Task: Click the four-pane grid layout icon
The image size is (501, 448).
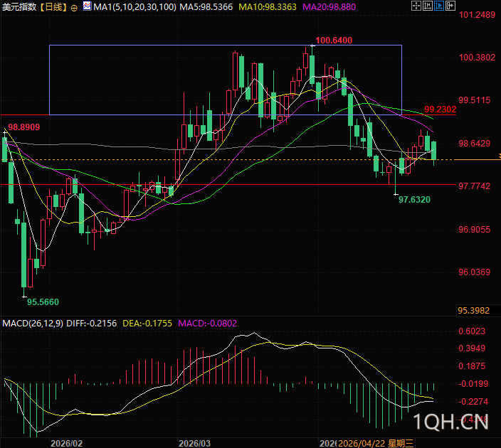Action: point(416,6)
